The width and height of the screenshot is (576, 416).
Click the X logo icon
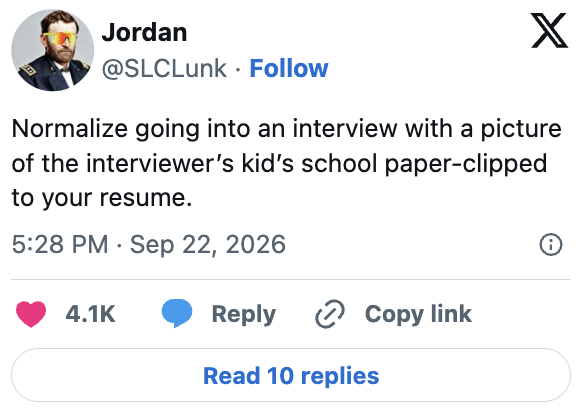[x=549, y=31]
